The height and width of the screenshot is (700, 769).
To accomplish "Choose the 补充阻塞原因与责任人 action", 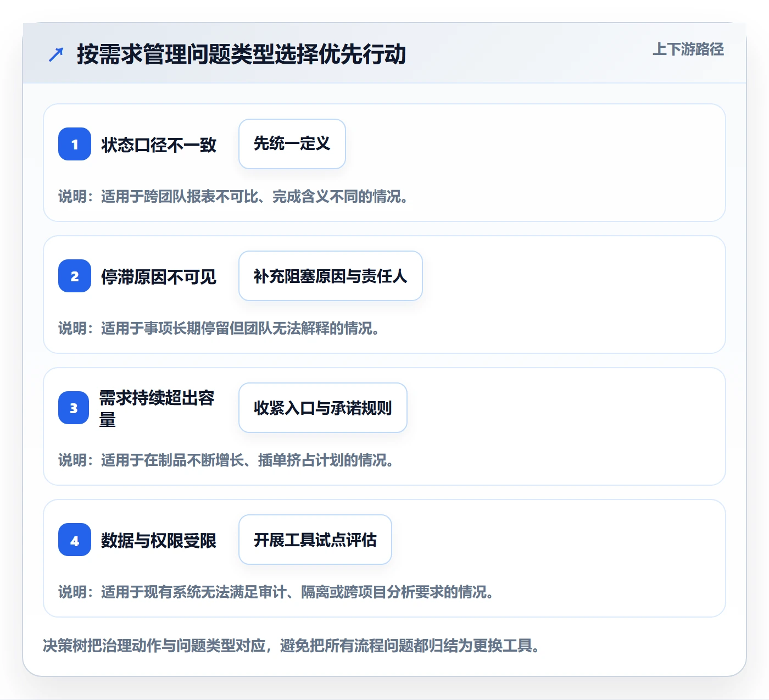I will pos(331,276).
